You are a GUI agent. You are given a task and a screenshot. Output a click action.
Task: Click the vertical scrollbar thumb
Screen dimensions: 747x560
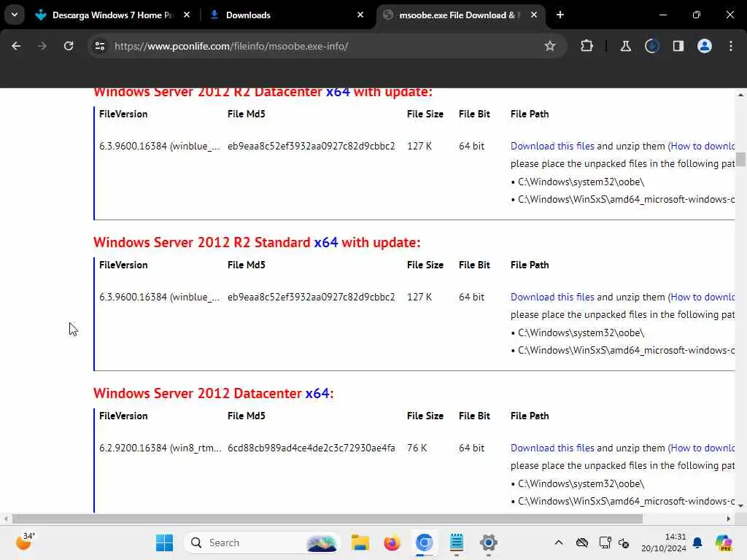(x=740, y=160)
